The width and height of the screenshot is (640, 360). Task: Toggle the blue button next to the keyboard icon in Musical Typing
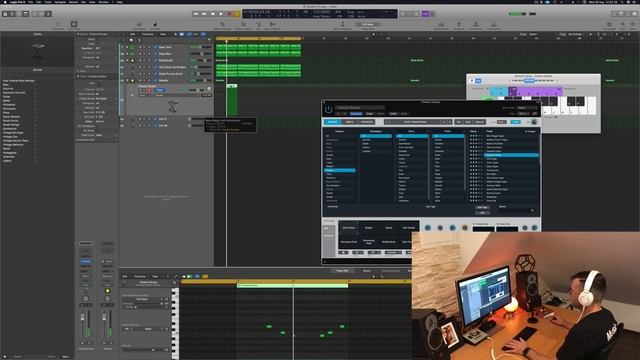pyautogui.click(x=478, y=80)
